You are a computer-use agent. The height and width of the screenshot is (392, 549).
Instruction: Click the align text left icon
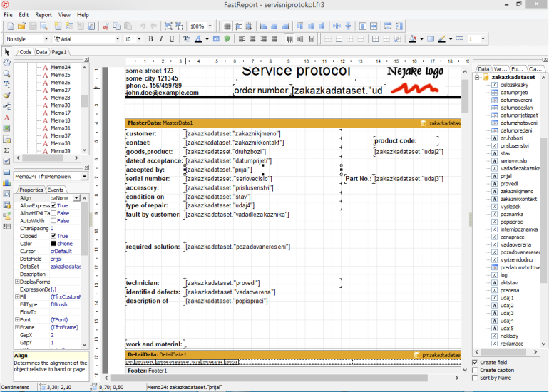(x=242, y=39)
